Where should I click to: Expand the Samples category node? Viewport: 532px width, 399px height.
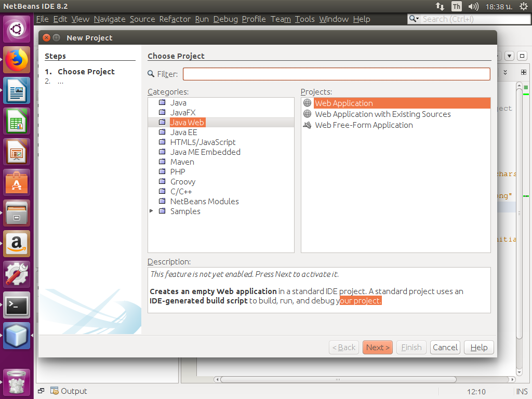coord(151,211)
